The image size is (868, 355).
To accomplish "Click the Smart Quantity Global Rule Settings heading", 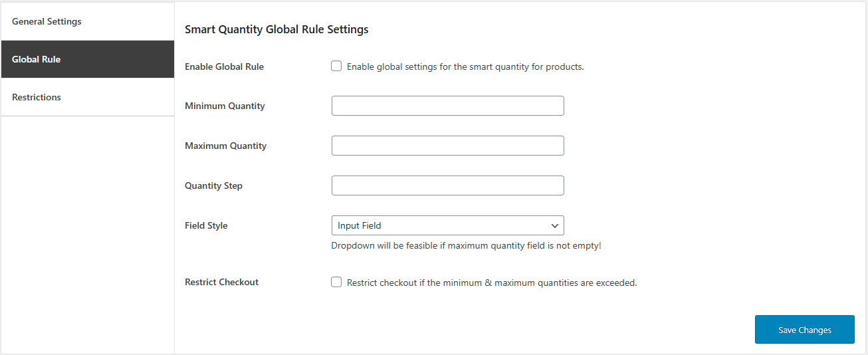I will pos(276,29).
